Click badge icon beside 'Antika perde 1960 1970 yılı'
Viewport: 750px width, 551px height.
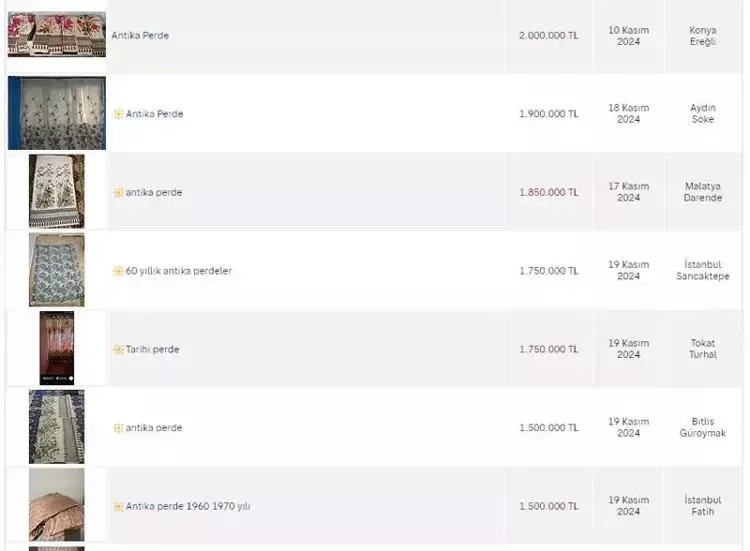tap(118, 506)
